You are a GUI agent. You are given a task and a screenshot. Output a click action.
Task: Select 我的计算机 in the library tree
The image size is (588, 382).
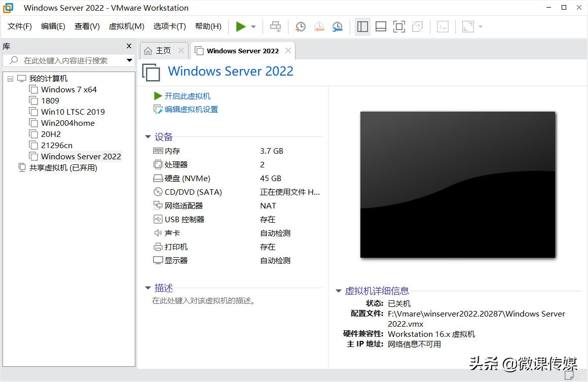48,79
